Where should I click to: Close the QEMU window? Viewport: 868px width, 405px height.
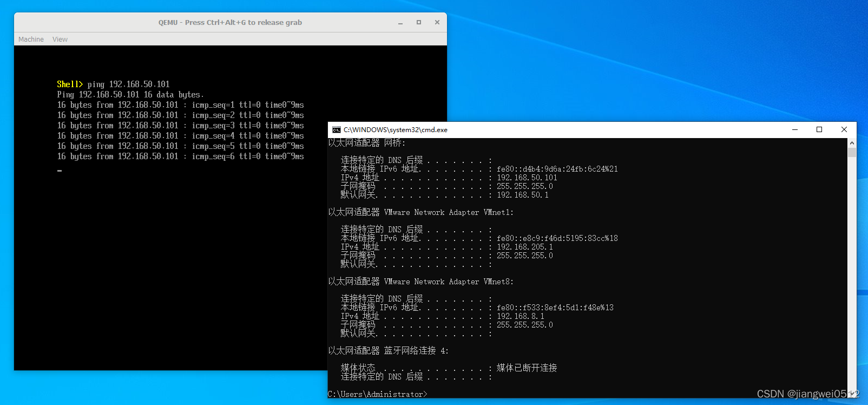point(437,23)
